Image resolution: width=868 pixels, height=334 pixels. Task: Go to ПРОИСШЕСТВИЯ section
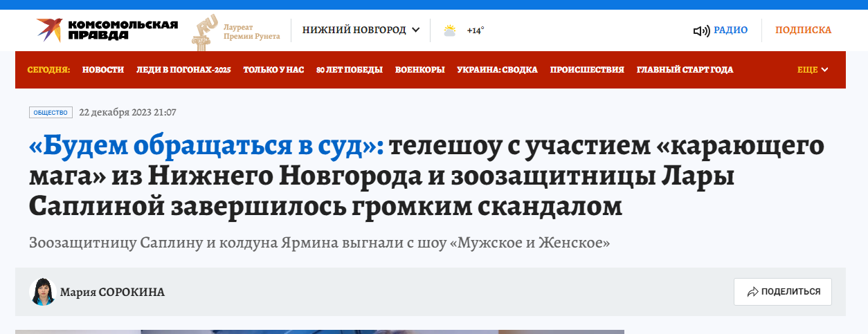click(587, 70)
